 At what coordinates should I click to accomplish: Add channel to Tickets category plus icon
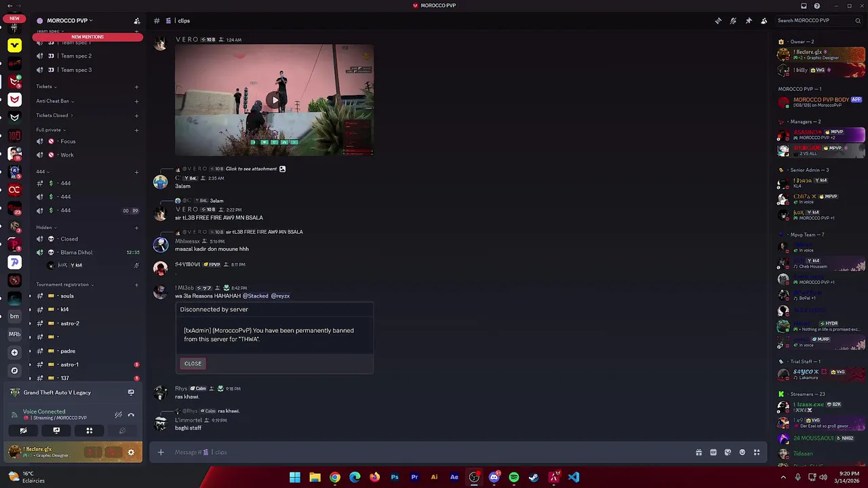[136, 87]
